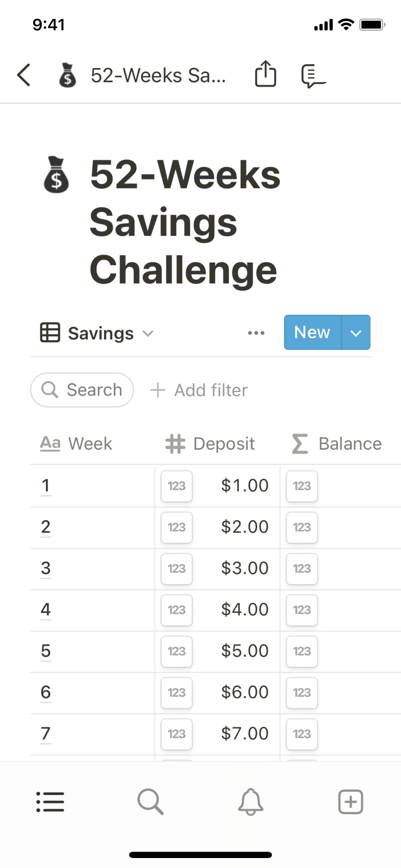
Task: Open search from the bottom bar
Action: 150,802
